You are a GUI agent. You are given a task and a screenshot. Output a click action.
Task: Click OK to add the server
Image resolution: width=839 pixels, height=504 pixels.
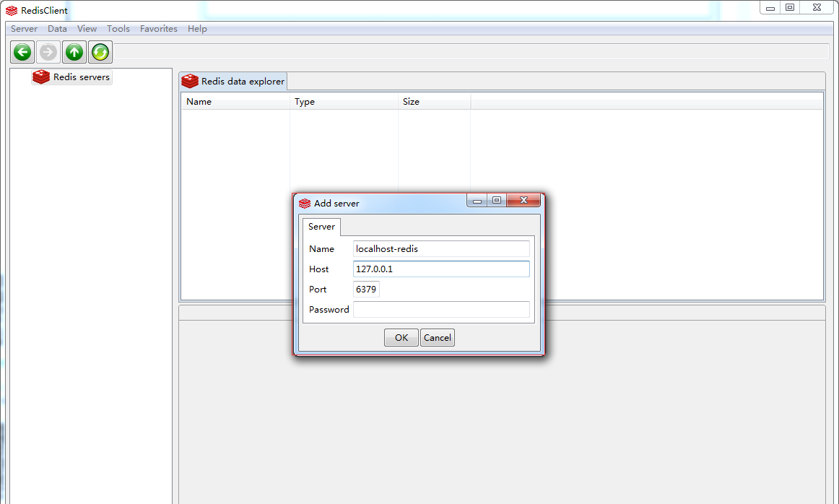coord(401,337)
